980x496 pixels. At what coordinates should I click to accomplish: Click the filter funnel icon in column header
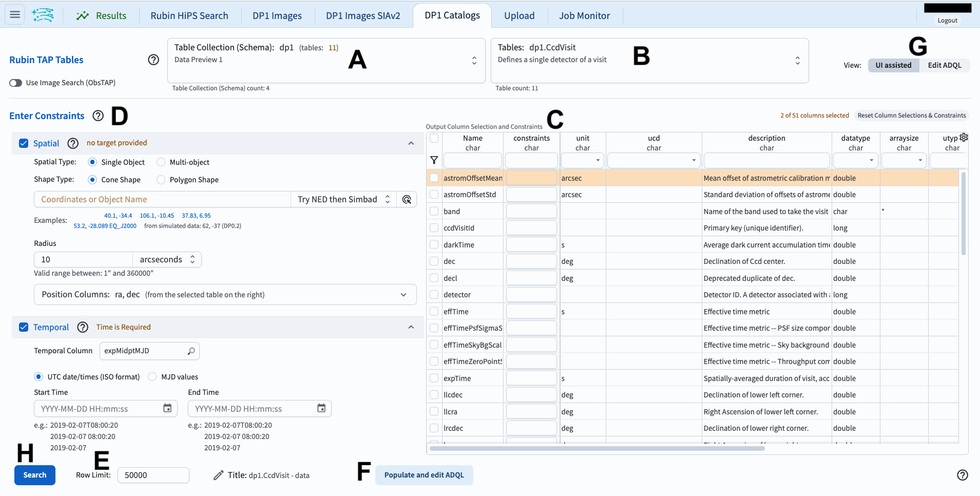point(434,160)
